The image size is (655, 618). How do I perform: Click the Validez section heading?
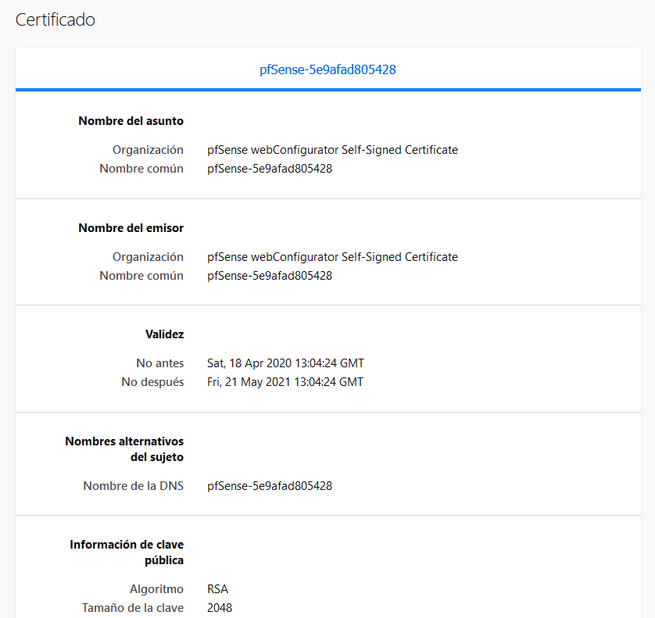tap(165, 334)
